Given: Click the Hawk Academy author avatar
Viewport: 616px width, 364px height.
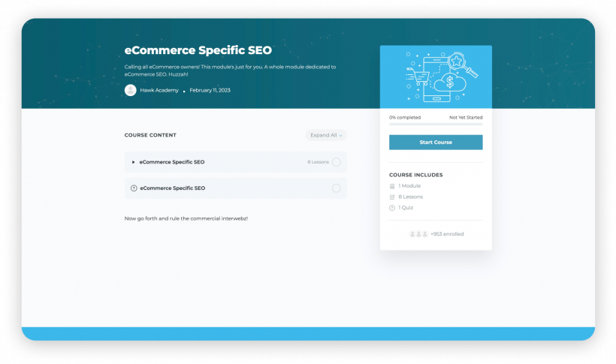Looking at the screenshot, I should point(131,90).
